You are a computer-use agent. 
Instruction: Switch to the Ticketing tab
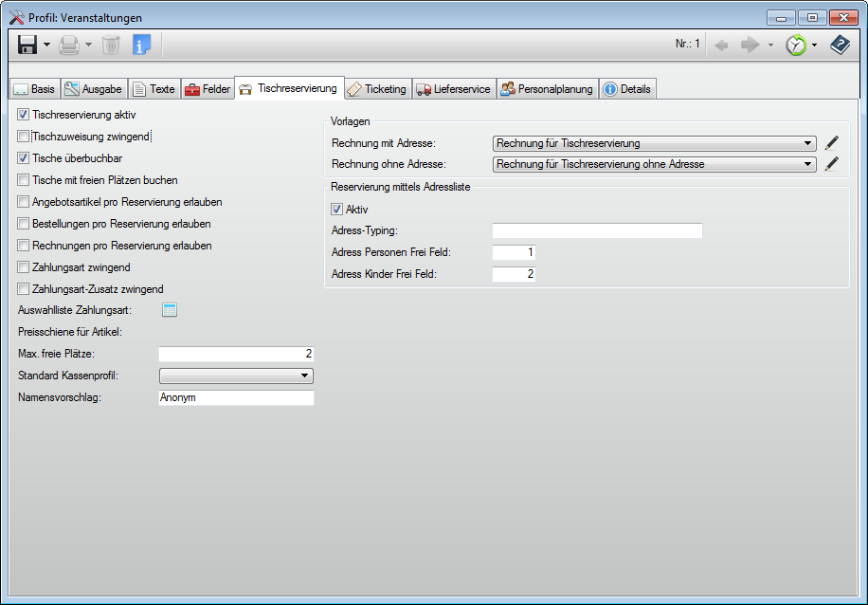pyautogui.click(x=377, y=89)
